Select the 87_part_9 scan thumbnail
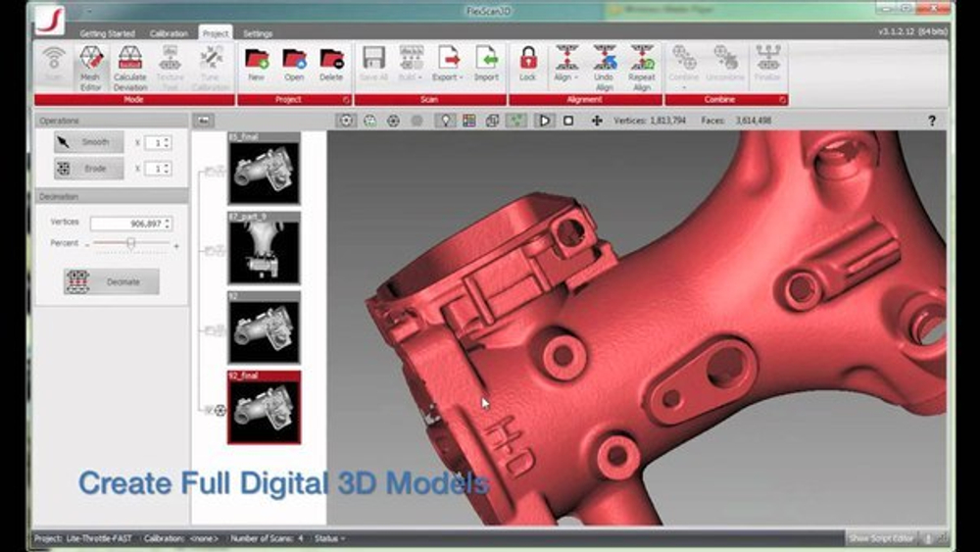This screenshot has width=980, height=552. pos(264,248)
